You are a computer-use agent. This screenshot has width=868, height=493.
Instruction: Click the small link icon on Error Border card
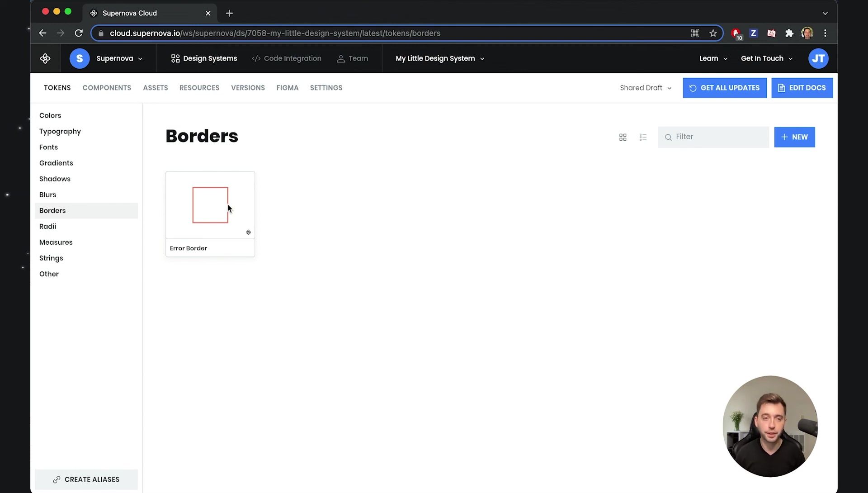[x=248, y=232]
